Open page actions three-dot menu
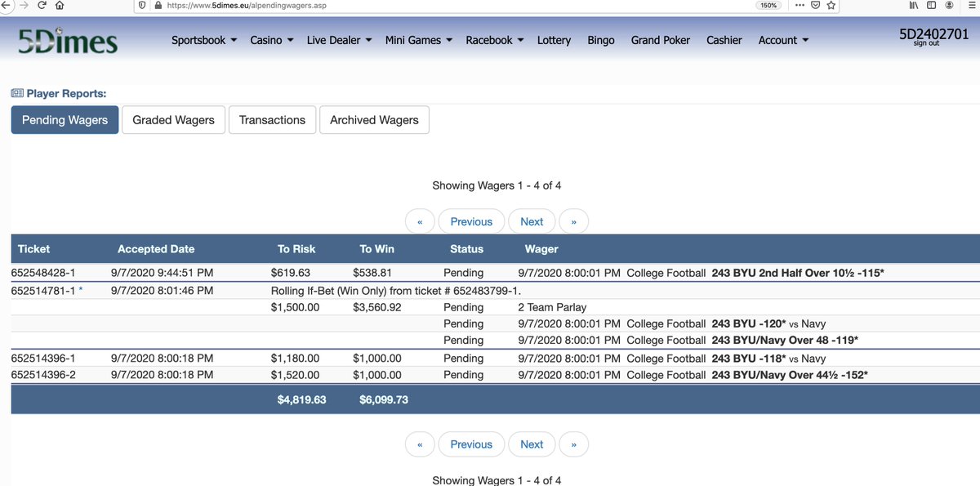980x486 pixels. (x=800, y=5)
